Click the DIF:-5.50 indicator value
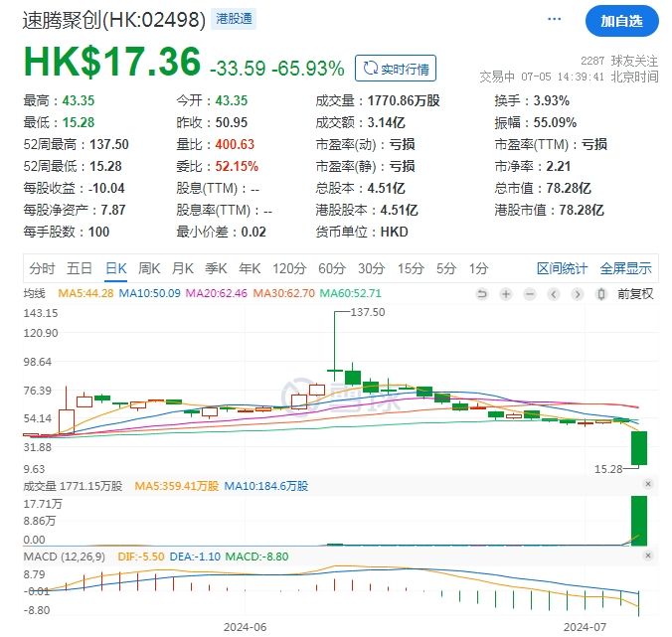 (141, 557)
